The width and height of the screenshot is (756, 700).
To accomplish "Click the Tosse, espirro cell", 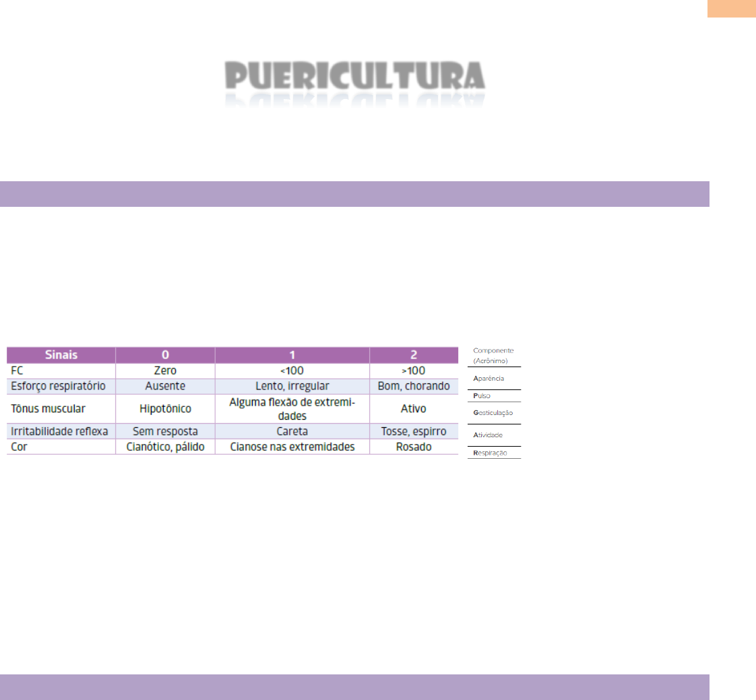I will (x=414, y=431).
